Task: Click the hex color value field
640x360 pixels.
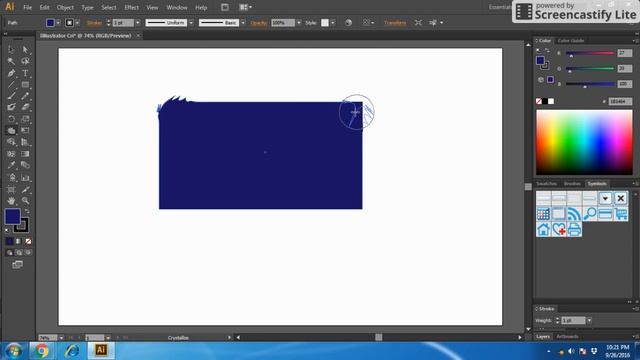Action: click(x=620, y=101)
